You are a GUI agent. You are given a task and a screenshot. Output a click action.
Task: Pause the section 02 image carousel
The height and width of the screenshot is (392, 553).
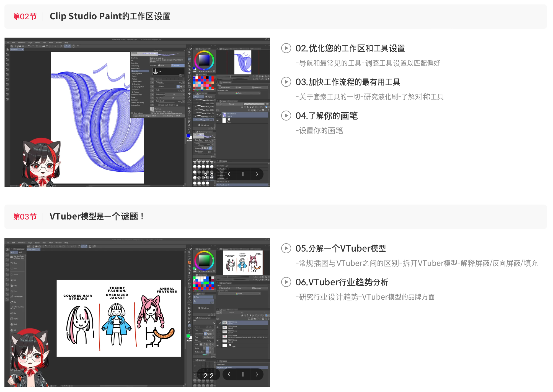click(243, 174)
